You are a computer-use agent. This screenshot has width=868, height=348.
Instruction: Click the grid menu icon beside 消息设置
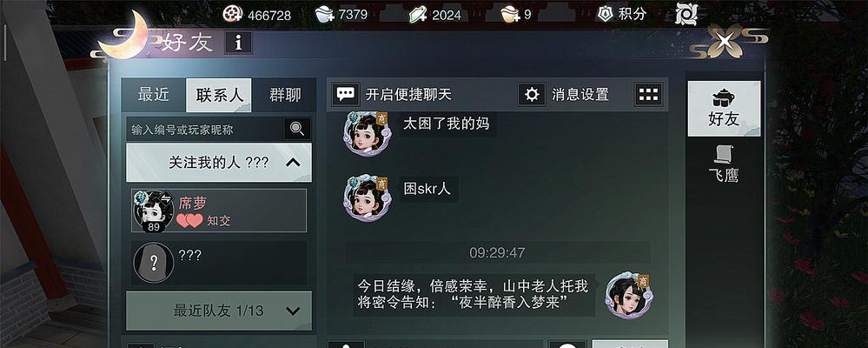pos(648,94)
